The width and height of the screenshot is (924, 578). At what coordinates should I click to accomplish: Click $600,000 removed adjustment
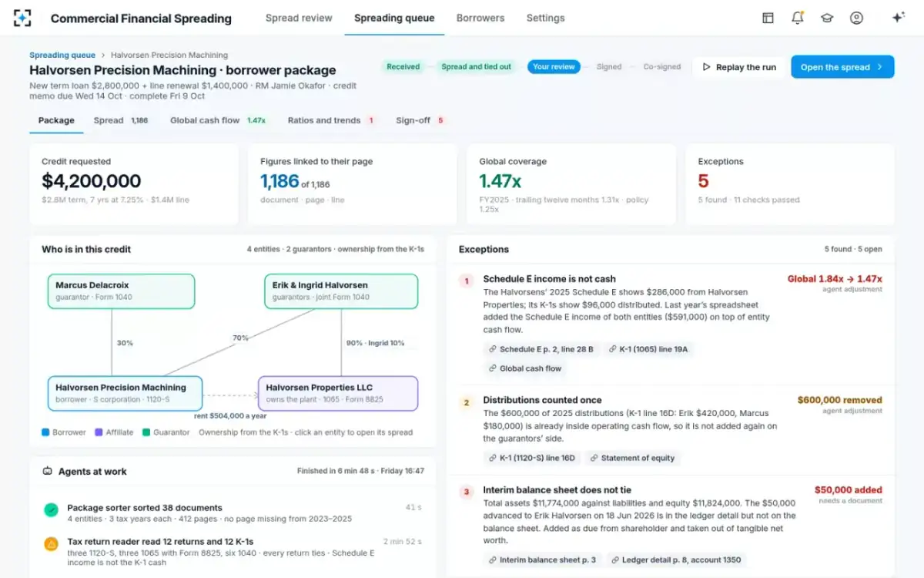840,400
